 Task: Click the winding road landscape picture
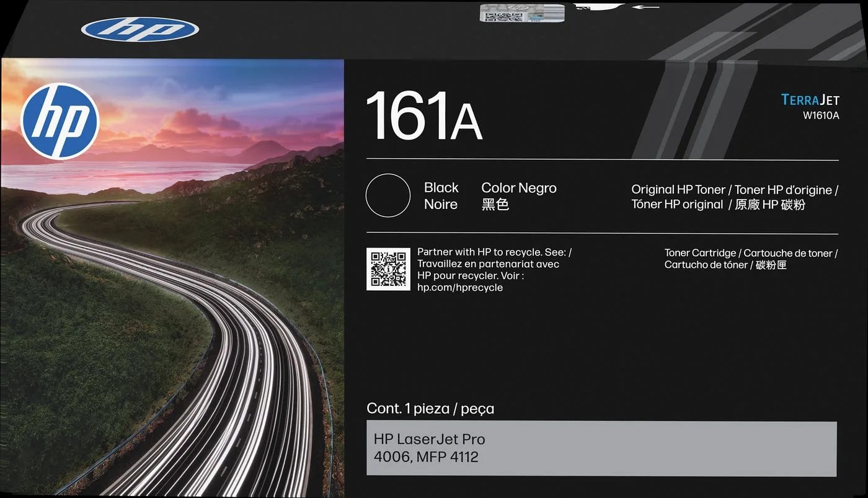coord(172,277)
